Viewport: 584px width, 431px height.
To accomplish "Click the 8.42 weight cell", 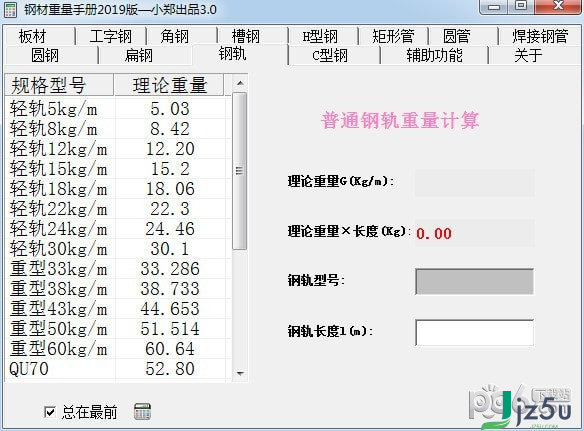I will [170, 129].
